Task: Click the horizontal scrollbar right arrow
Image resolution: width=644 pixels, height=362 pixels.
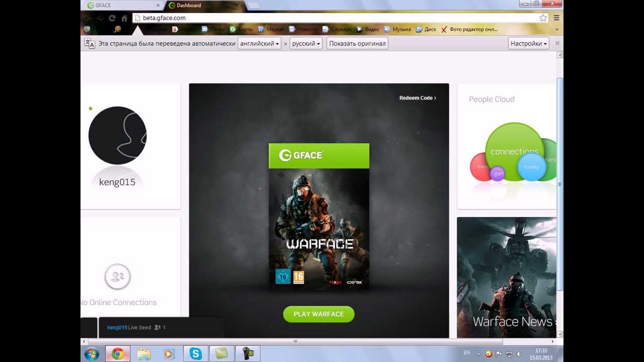Action: point(552,341)
